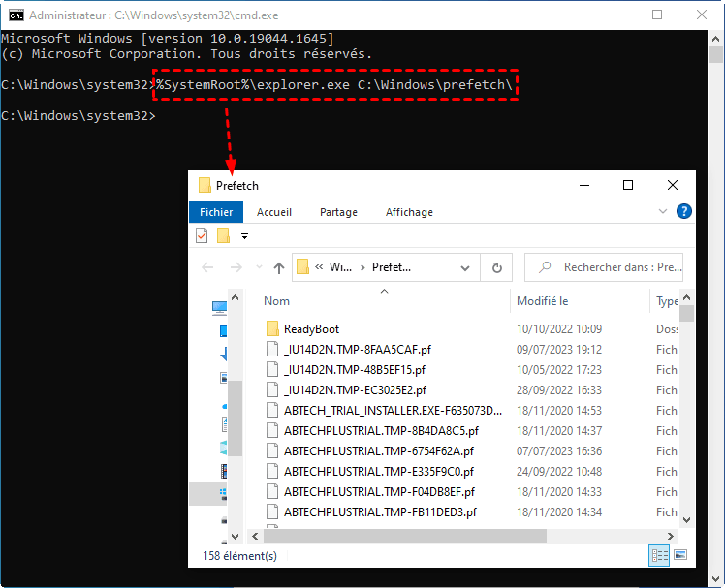Select the Affichage ribbon tab
The width and height of the screenshot is (725, 588).
(x=409, y=212)
